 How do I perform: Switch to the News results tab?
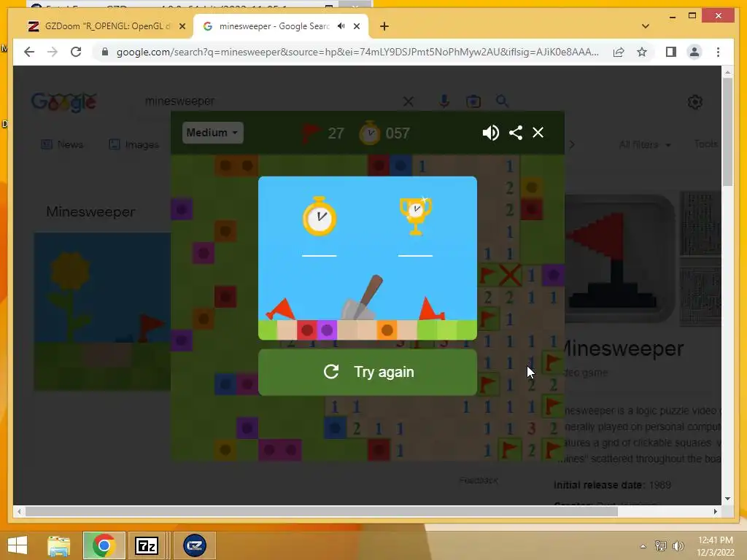pyautogui.click(x=63, y=144)
